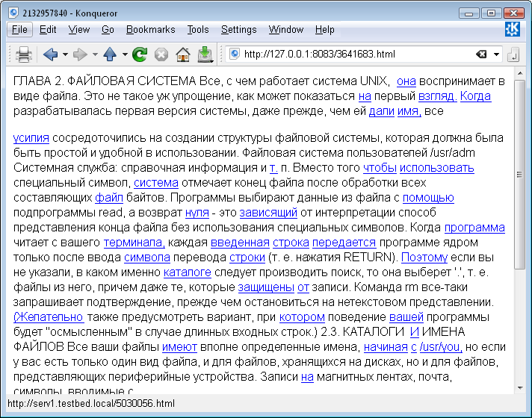Reload the page with the green Reload icon

point(140,54)
